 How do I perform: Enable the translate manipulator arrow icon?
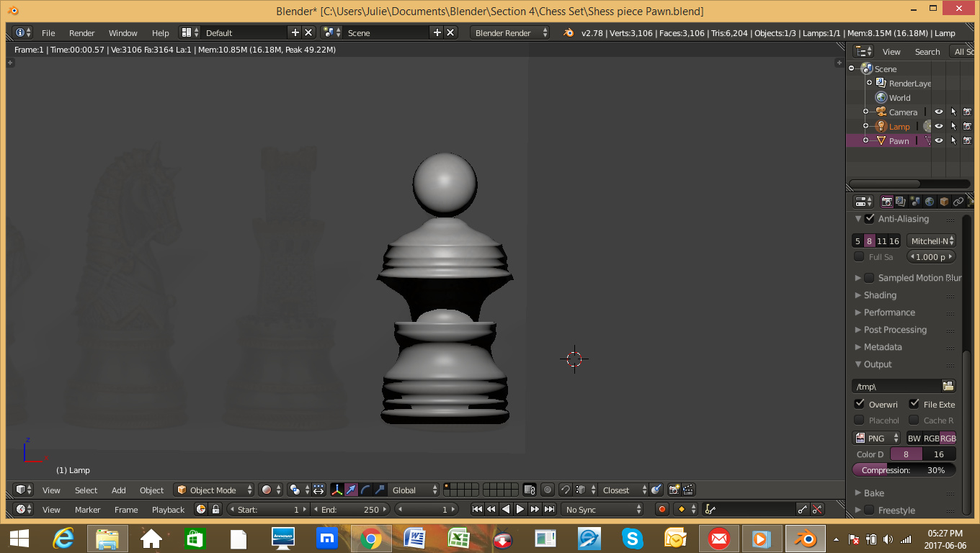(351, 490)
